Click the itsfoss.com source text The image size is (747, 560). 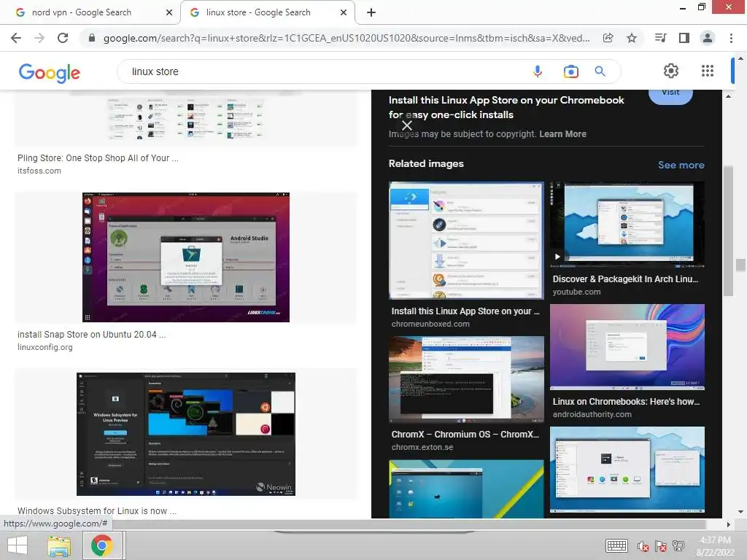[39, 171]
